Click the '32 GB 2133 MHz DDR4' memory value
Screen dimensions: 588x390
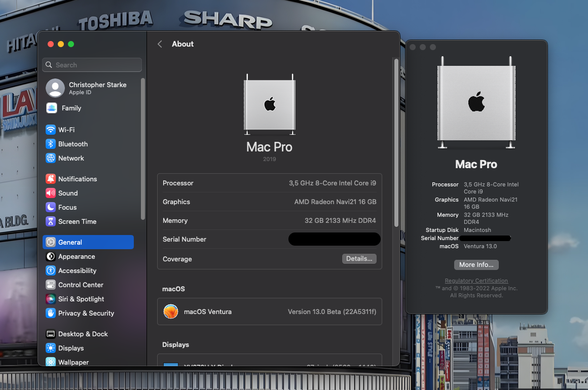coord(340,220)
